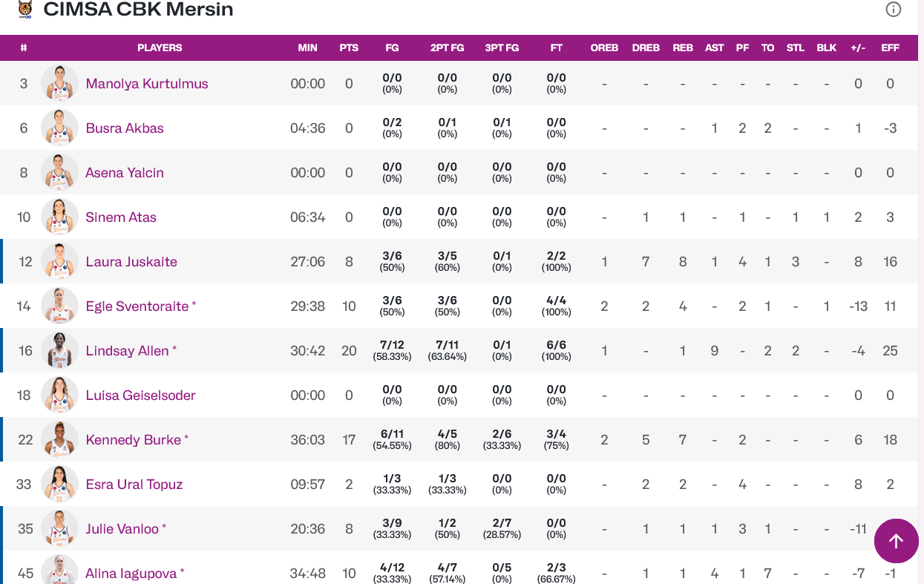924x584 pixels.
Task: Click Busra Akbas's player photo
Action: coord(59,128)
